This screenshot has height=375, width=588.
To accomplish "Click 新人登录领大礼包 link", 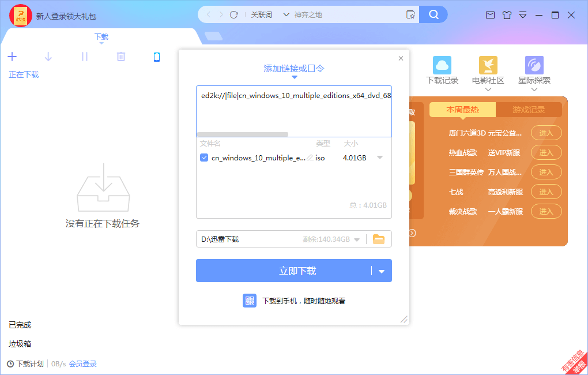I will pyautogui.click(x=66, y=16).
